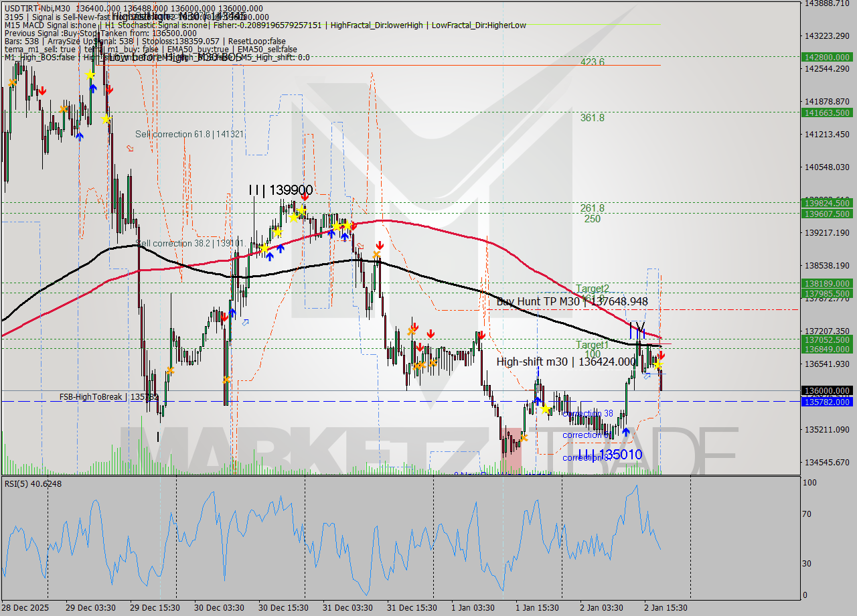Viewport: 857px width, 616px height.
Task: Click the orange X marker near the 2 Jan candles
Action: pyautogui.click(x=524, y=438)
